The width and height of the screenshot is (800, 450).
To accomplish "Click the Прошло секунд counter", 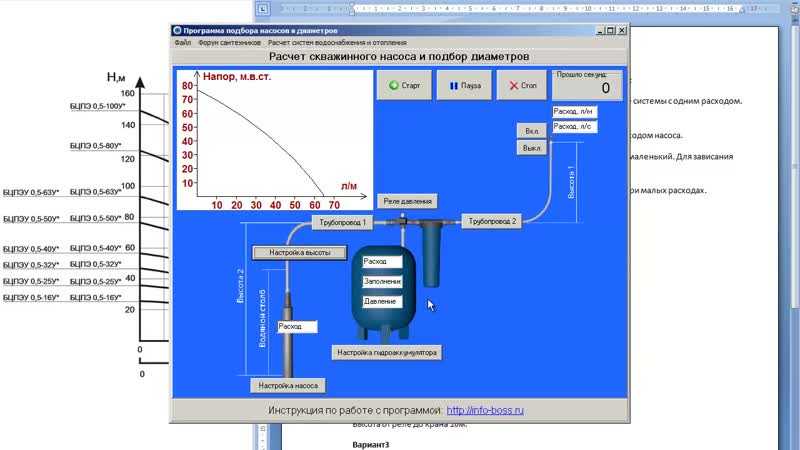I will click(x=587, y=85).
